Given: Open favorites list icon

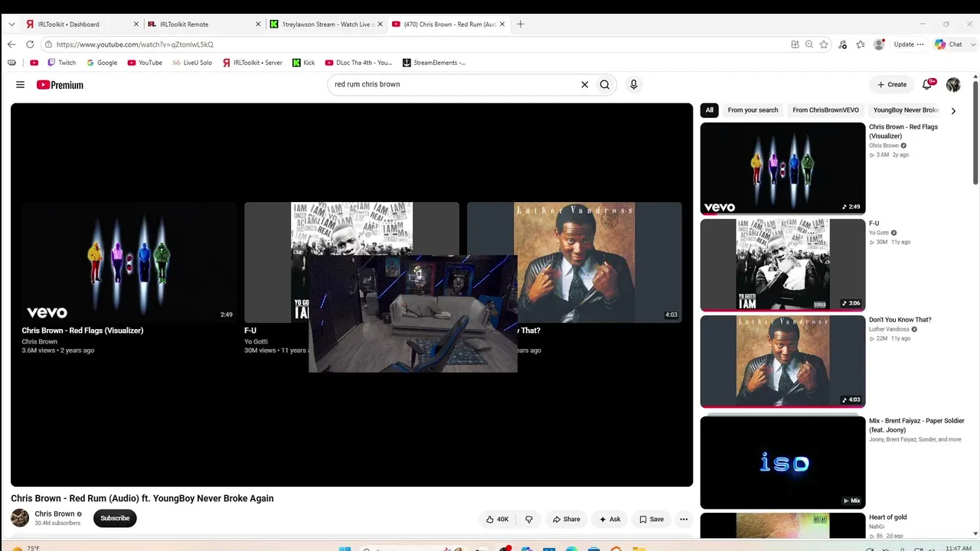Looking at the screenshot, I should click(x=861, y=44).
